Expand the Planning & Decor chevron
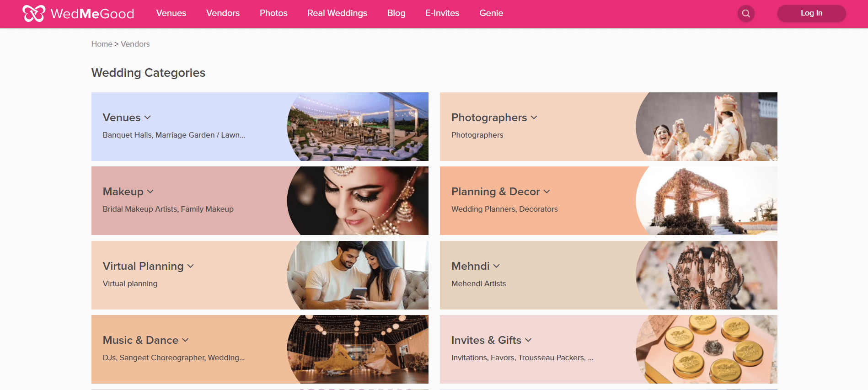This screenshot has width=868, height=390. [x=547, y=192]
